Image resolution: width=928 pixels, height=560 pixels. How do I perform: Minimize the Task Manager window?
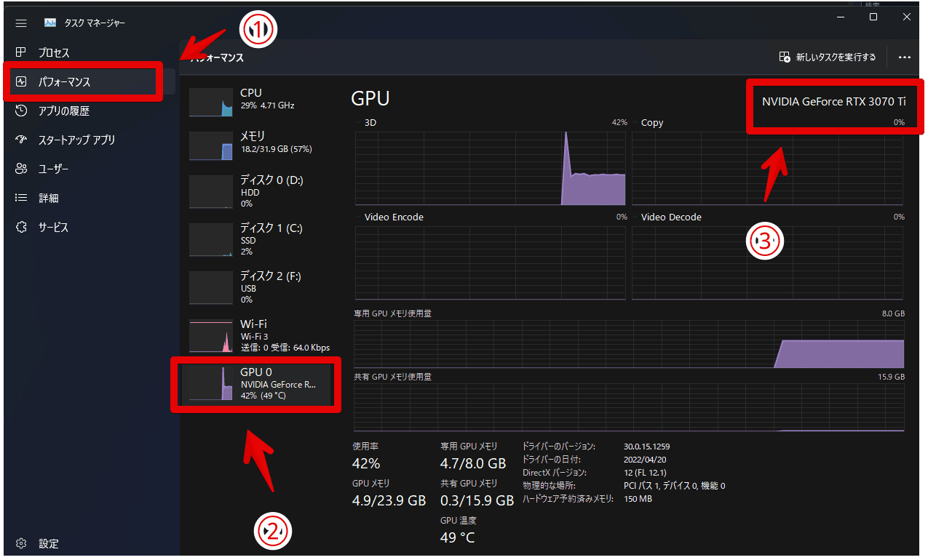[x=840, y=17]
